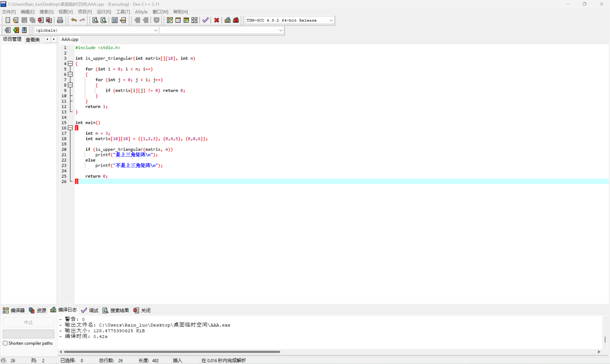Image resolution: width=610 pixels, height=364 pixels.
Task: Enable Shorten compiler paths checkbox
Action: coord(5,343)
